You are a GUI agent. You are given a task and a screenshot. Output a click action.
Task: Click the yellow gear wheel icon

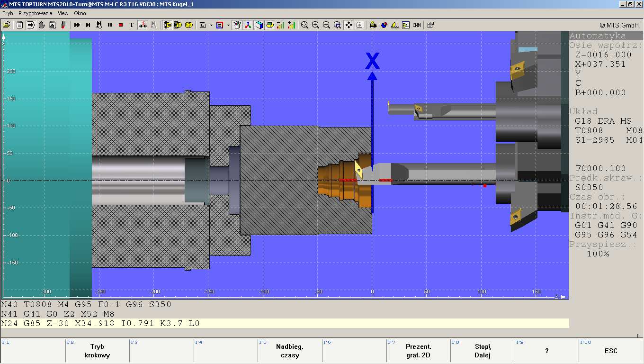point(178,25)
